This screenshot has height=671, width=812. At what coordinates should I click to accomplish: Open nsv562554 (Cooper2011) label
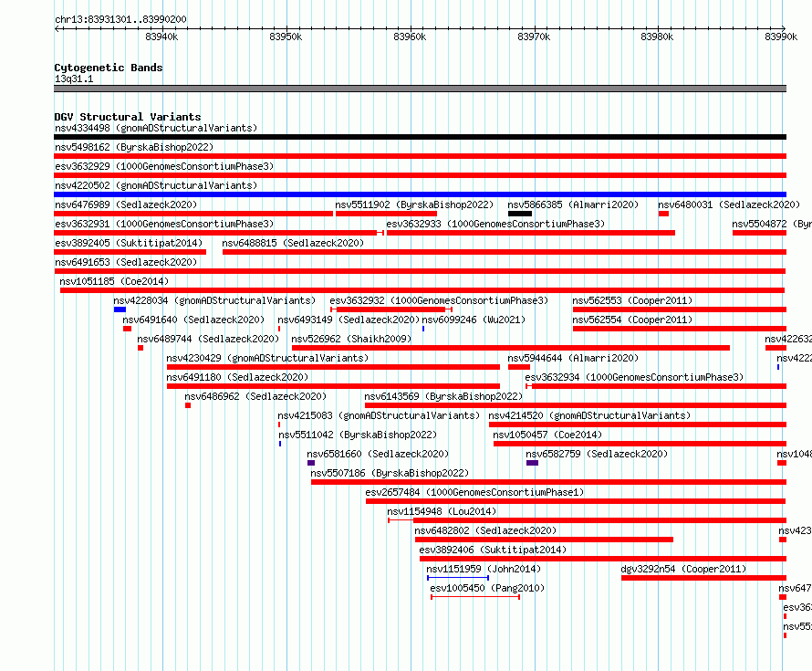coord(632,320)
